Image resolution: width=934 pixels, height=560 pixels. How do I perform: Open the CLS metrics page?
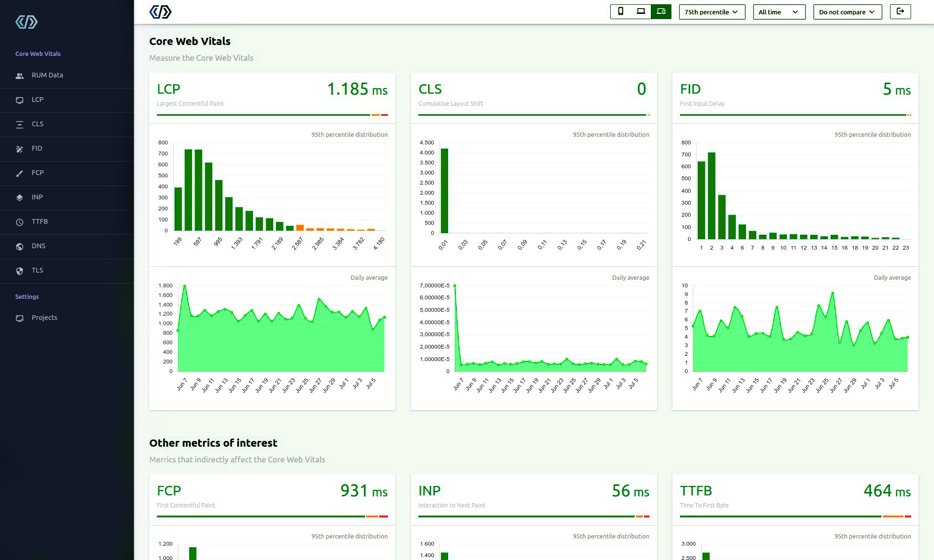pos(19,124)
